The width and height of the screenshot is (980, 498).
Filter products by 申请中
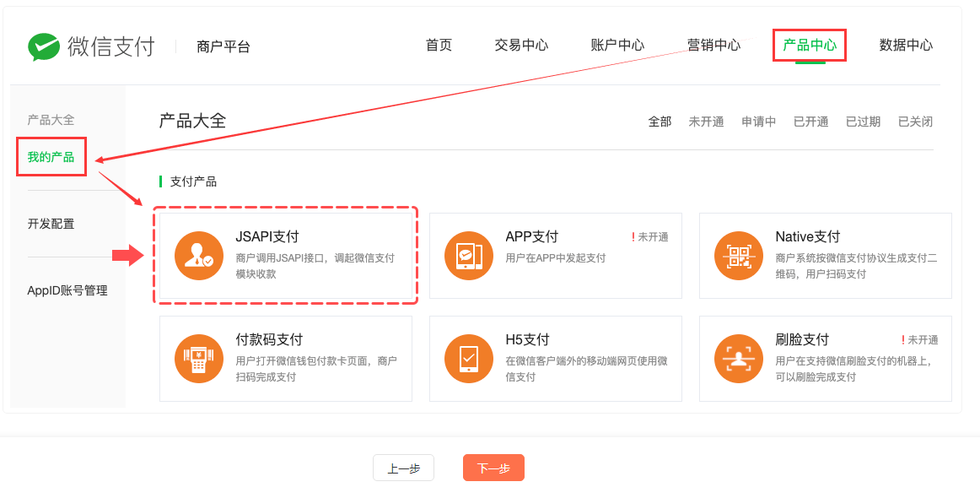coord(759,122)
